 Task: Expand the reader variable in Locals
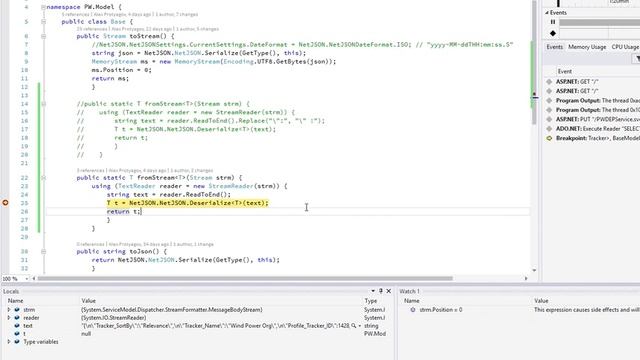(x=9, y=318)
